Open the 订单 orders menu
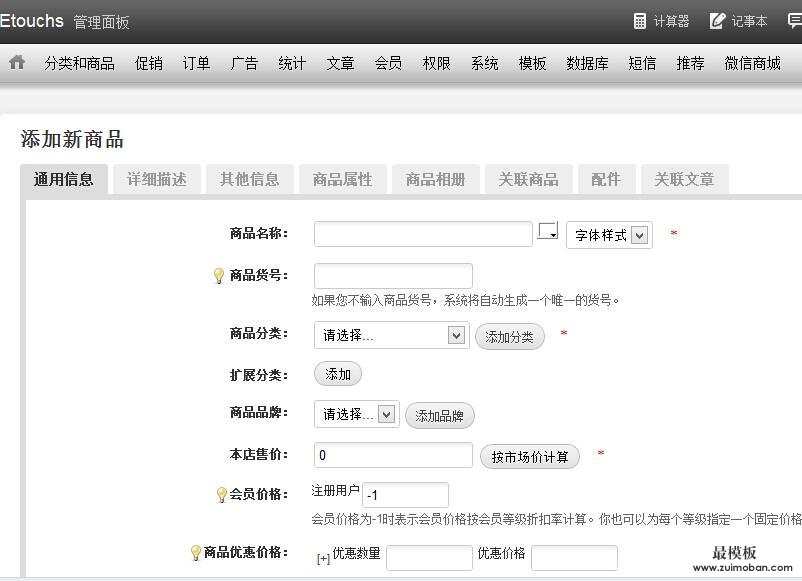This screenshot has width=802, height=581. pos(196,63)
